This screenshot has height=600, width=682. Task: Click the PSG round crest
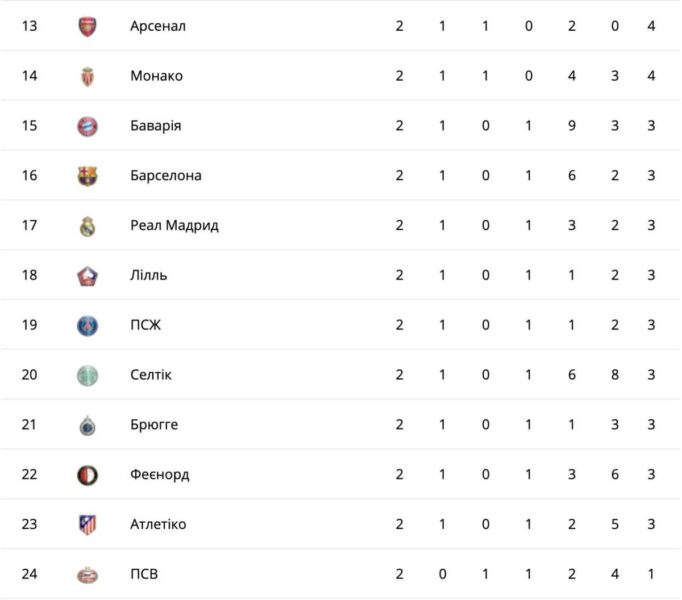(x=87, y=326)
